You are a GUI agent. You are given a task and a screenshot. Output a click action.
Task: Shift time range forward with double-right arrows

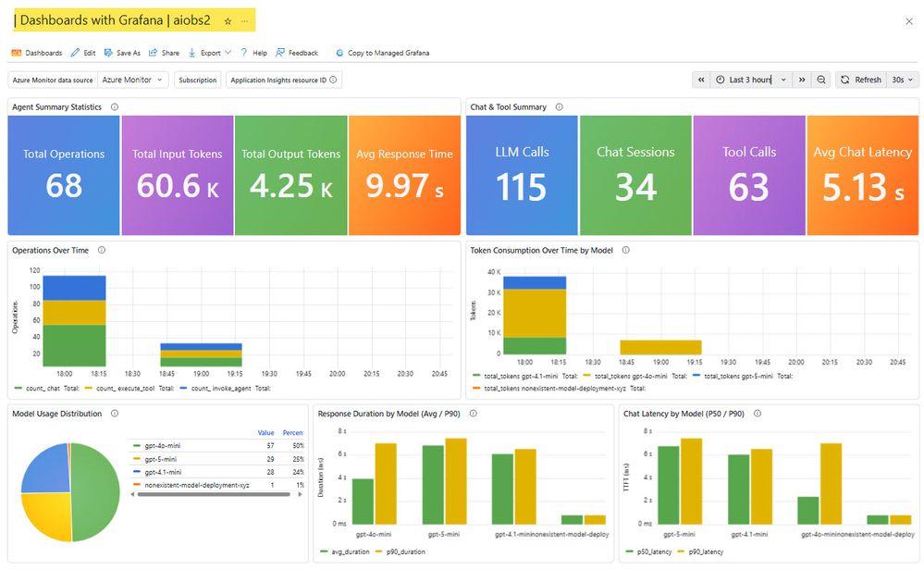coord(802,81)
